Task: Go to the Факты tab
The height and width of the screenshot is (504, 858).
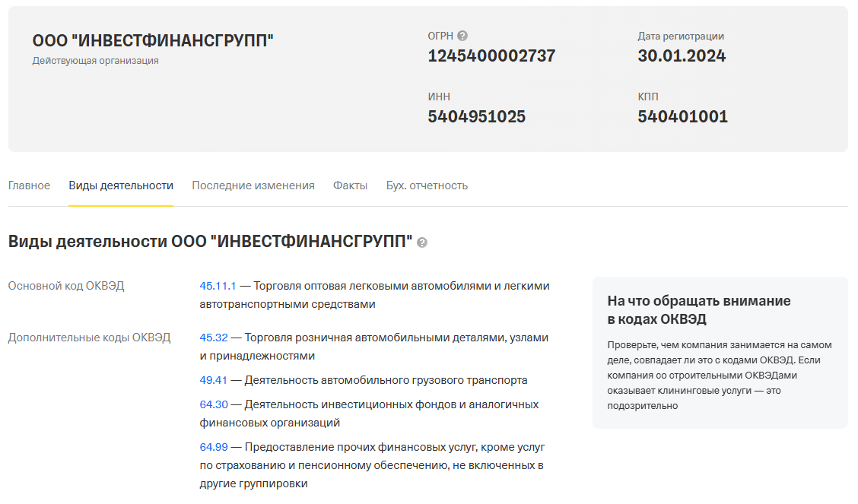Action: click(x=350, y=185)
